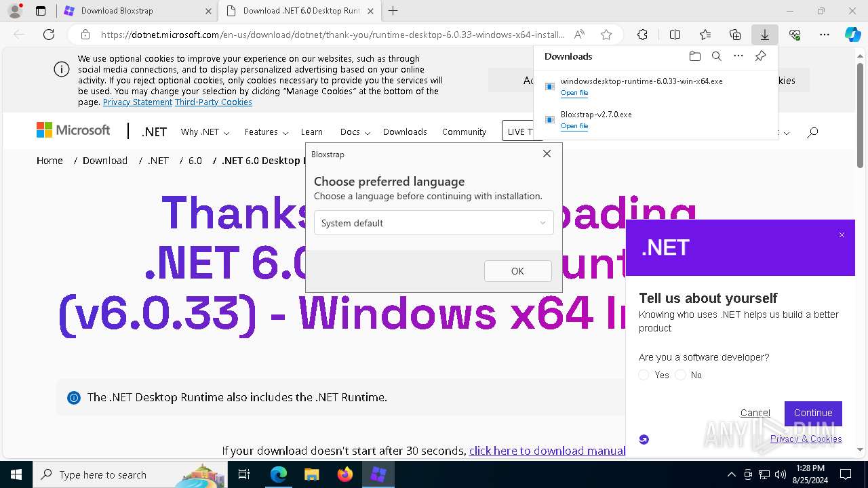The width and height of the screenshot is (868, 488).
Task: Open downloads folder icon in Downloads panel
Action: 694,56
